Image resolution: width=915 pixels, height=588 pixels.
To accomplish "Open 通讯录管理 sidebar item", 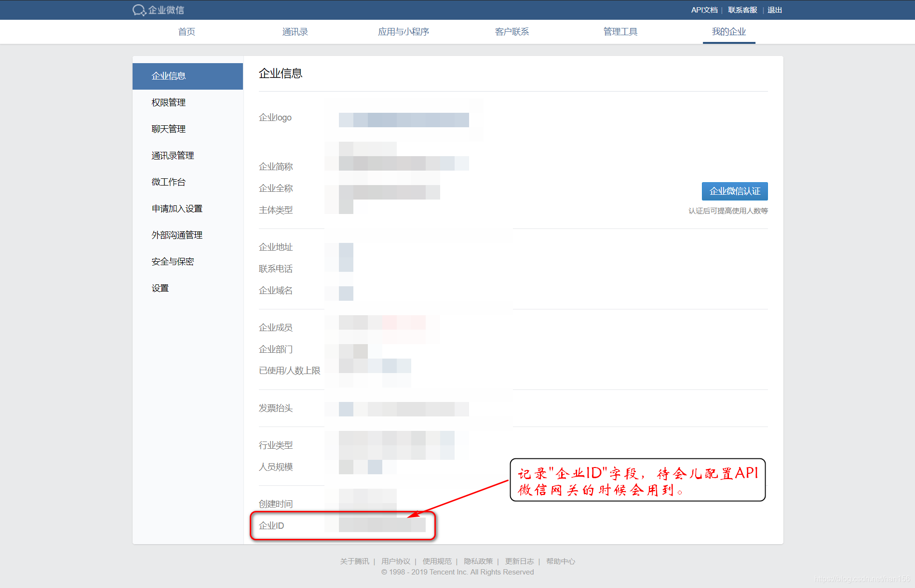I will click(x=188, y=156).
